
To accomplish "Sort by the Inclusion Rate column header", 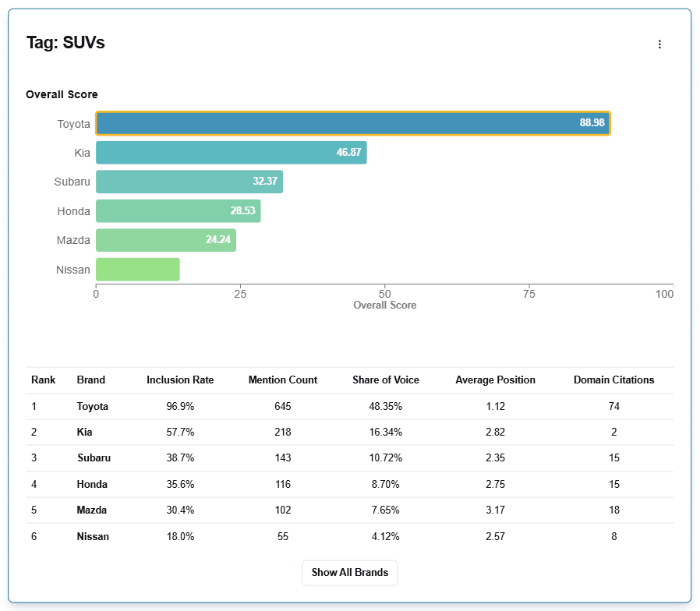I will pyautogui.click(x=180, y=380).
